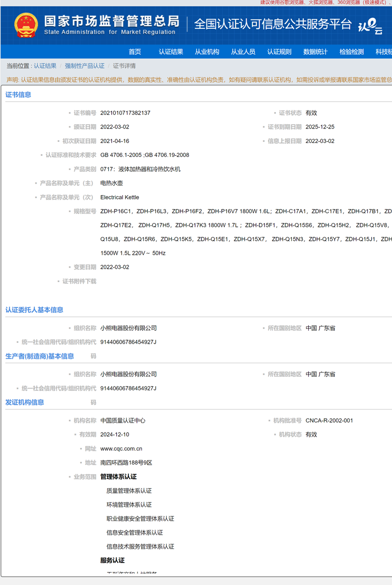Click the 生产者(制造商)基本信息 heading
The height and width of the screenshot is (585, 392).
tap(40, 356)
